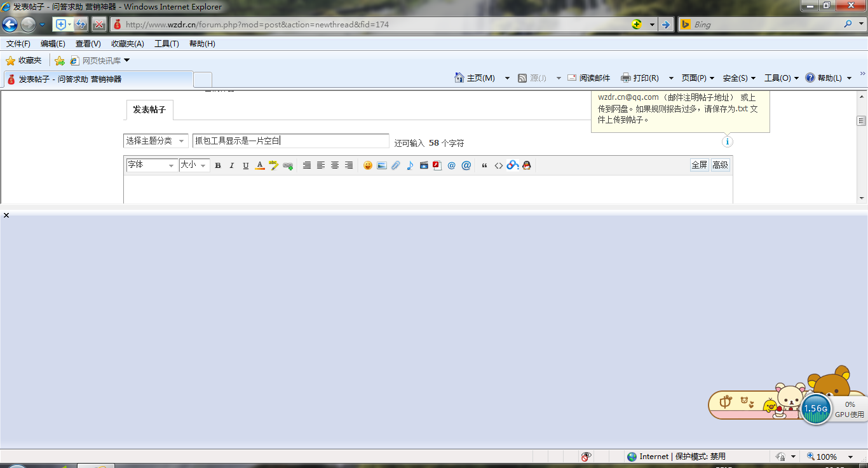Open the 工具(T) menu in menu bar

[166, 44]
